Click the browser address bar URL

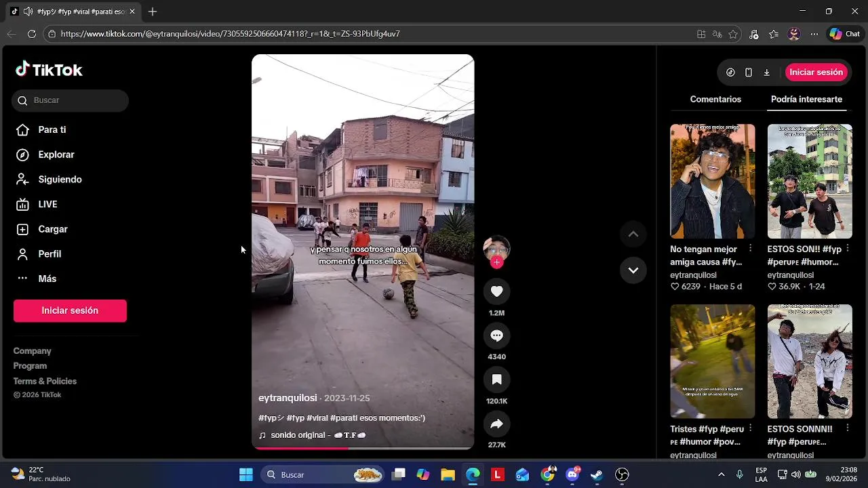pos(230,34)
